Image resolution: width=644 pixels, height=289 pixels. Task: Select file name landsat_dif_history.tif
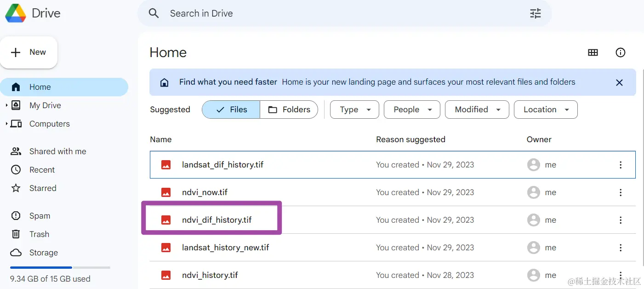222,165
